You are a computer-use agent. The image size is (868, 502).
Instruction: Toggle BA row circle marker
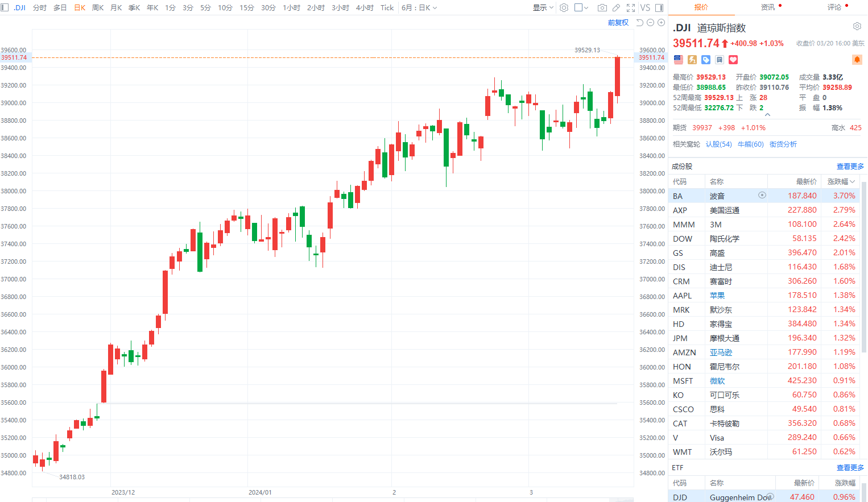pyautogui.click(x=762, y=196)
